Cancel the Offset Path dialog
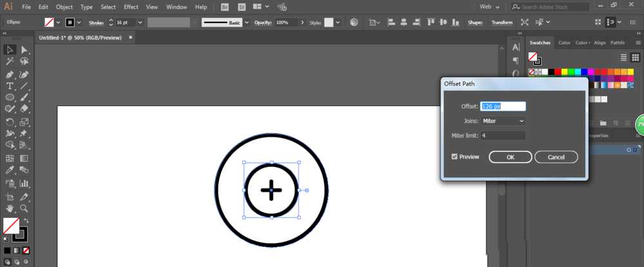Screen dimensions: 644x267 coord(556,157)
